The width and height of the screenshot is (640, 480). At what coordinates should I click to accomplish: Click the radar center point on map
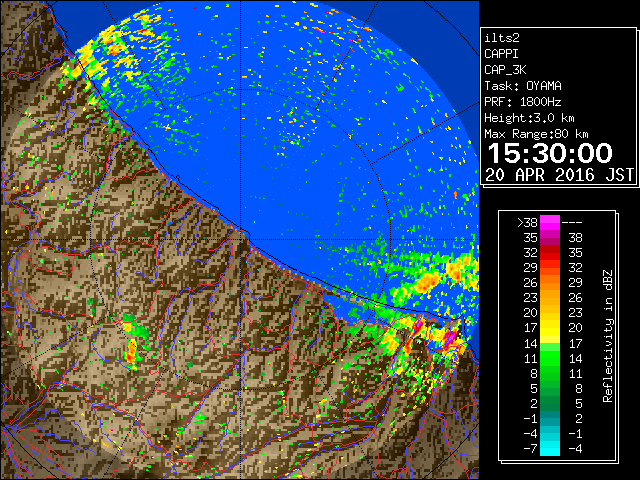pyautogui.click(x=241, y=239)
